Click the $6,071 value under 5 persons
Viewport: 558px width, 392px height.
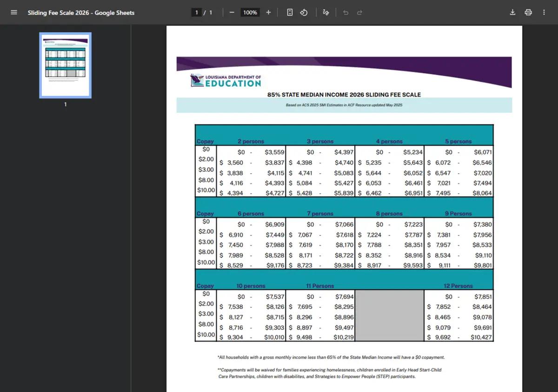tap(483, 152)
